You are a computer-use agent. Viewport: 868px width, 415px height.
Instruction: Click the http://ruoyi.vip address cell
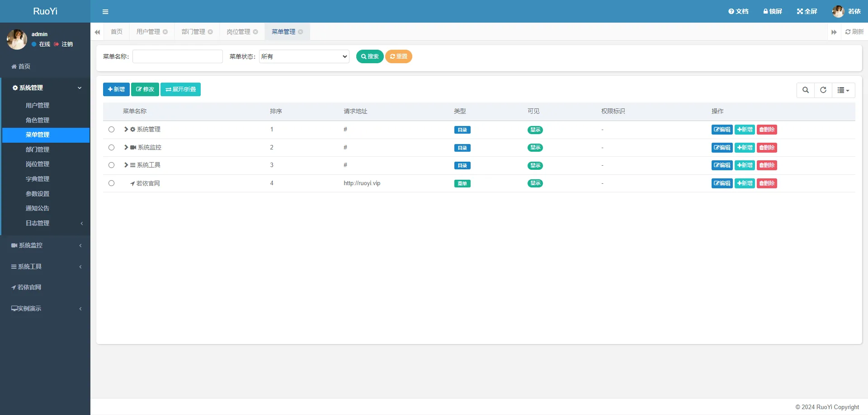coord(362,183)
